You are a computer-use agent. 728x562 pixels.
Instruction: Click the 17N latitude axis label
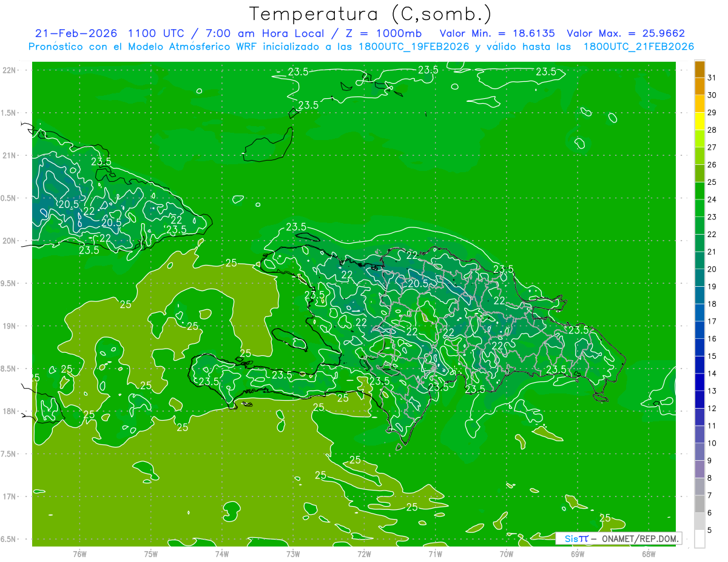[10, 496]
